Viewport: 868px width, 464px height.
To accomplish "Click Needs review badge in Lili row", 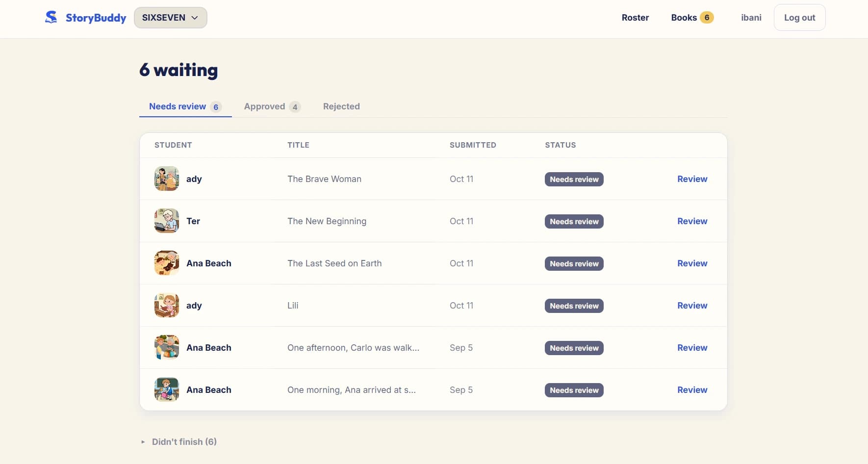I will pos(574,306).
